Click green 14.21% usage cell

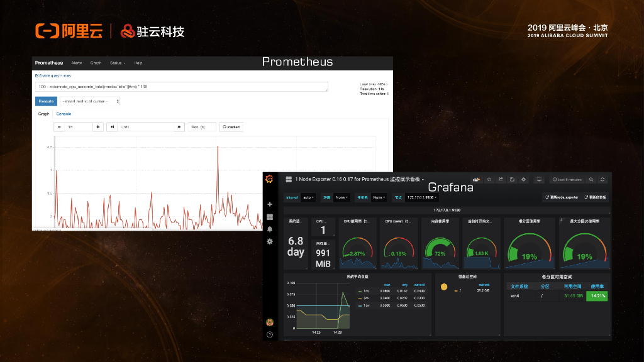click(x=597, y=295)
